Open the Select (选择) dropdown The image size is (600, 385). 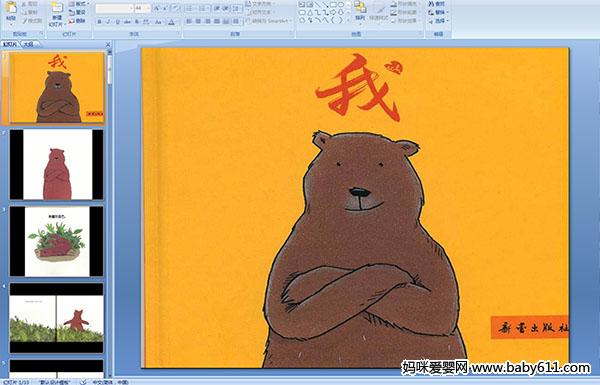(439, 21)
